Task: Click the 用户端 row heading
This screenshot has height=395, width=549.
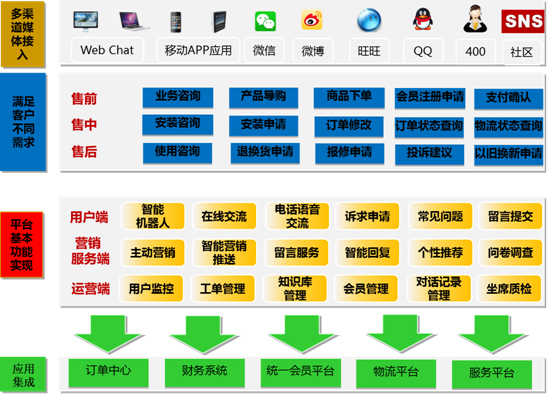Action: tap(89, 217)
